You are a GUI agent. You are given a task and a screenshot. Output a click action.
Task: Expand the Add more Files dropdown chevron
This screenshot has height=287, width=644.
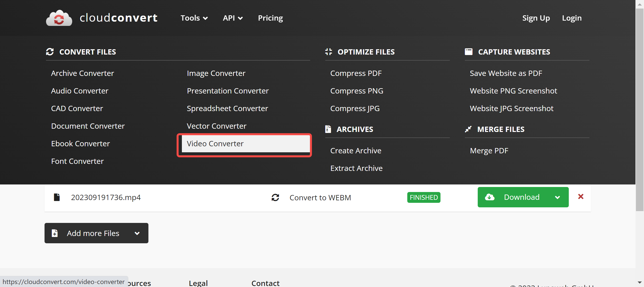pos(137,233)
